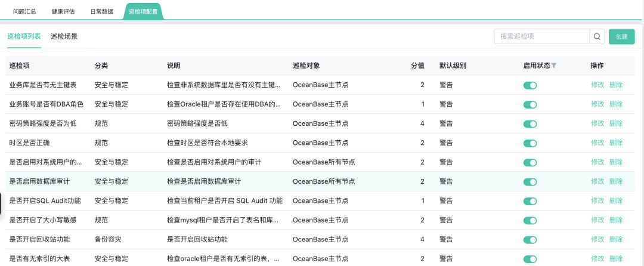Click the 分值 column header
Viewport: 644px width, 266px height.
[x=418, y=66]
